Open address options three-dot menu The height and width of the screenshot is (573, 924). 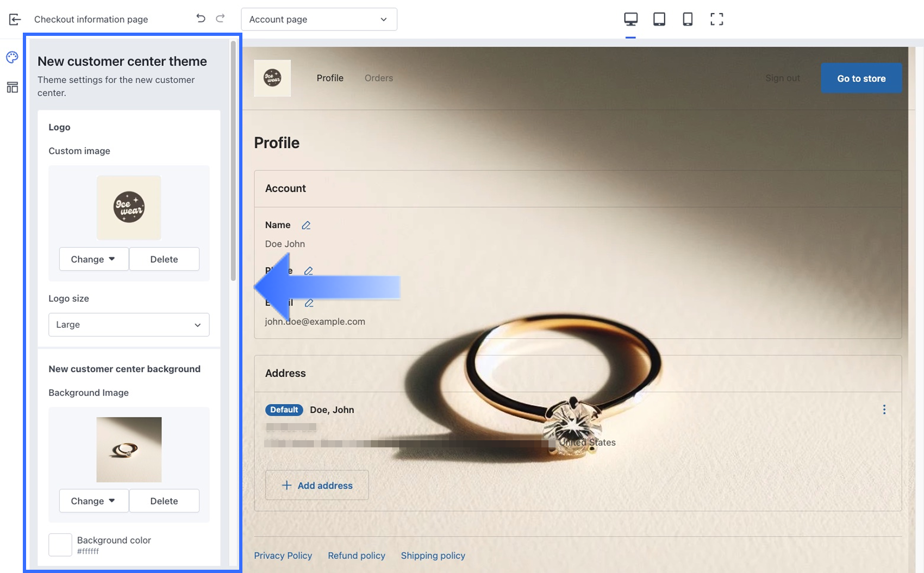(x=884, y=409)
